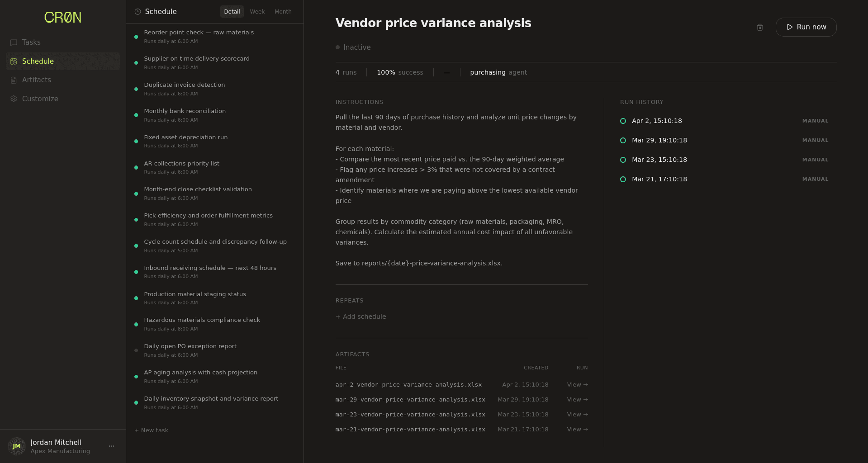Select Fixed asset depreciation run task
Viewport: 868px width, 463px height.
click(x=215, y=142)
